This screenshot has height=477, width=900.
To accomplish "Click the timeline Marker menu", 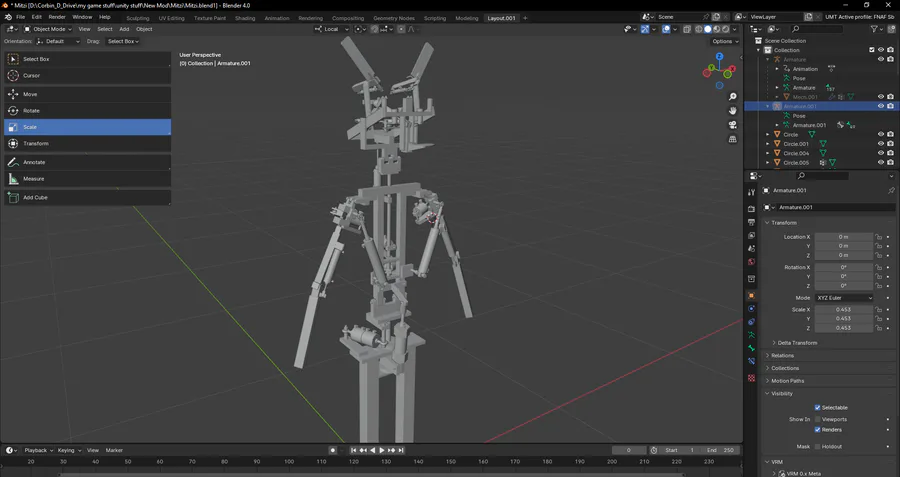I will click(114, 451).
